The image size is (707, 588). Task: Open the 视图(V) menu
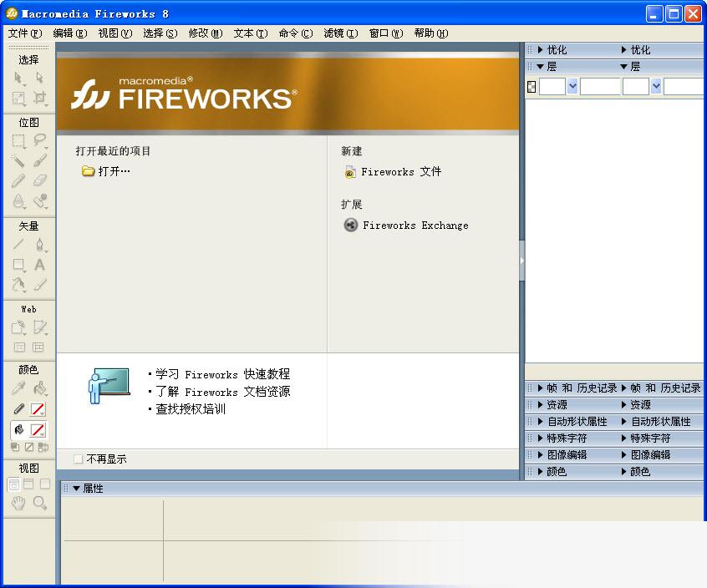[x=115, y=33]
